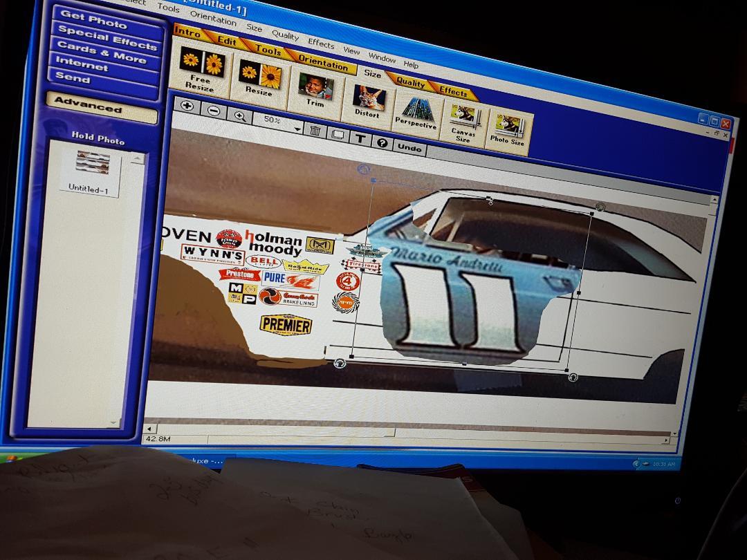Click the trash can delete icon
747x560 pixels.
pyautogui.click(x=315, y=130)
